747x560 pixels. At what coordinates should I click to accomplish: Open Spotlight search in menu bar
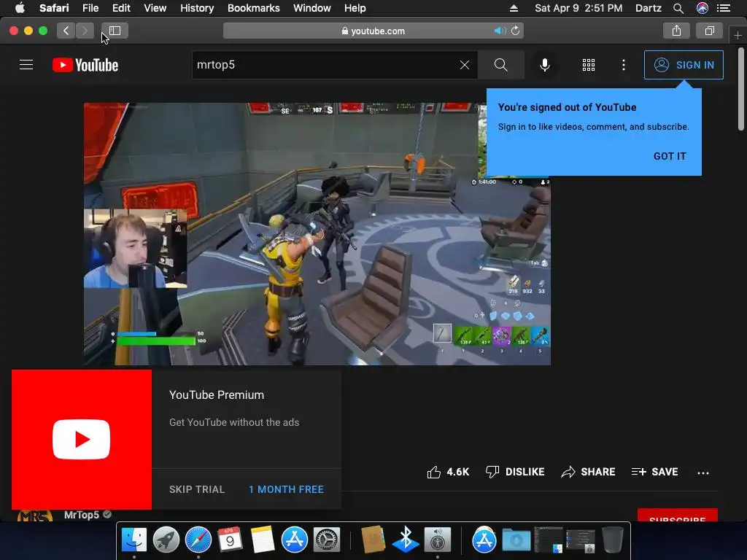coord(678,8)
